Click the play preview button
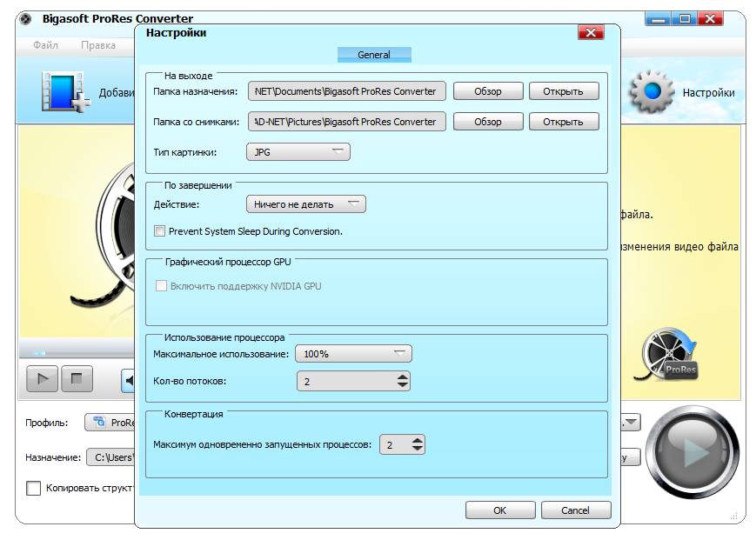This screenshot has width=756, height=540. click(42, 378)
